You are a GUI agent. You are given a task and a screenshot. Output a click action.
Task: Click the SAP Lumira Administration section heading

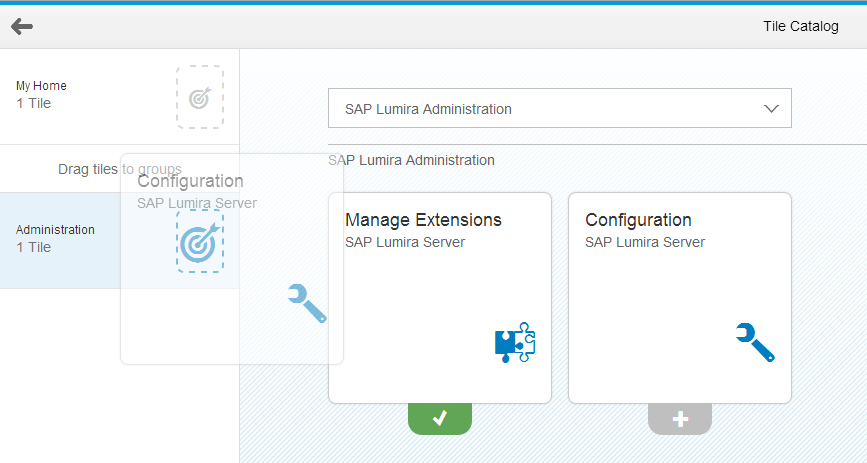point(411,160)
